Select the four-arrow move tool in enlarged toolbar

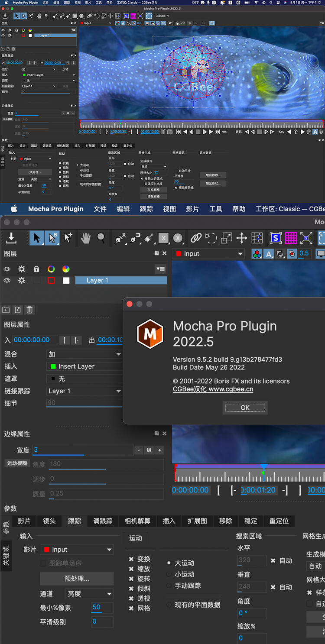242,238
